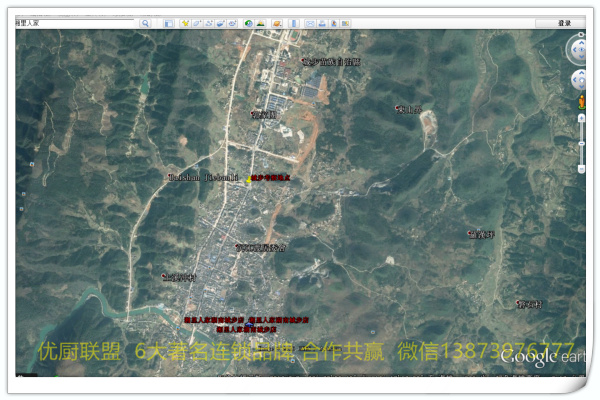Switch planets with the planet icon
The width and height of the screenshot is (600, 400).
[275, 23]
